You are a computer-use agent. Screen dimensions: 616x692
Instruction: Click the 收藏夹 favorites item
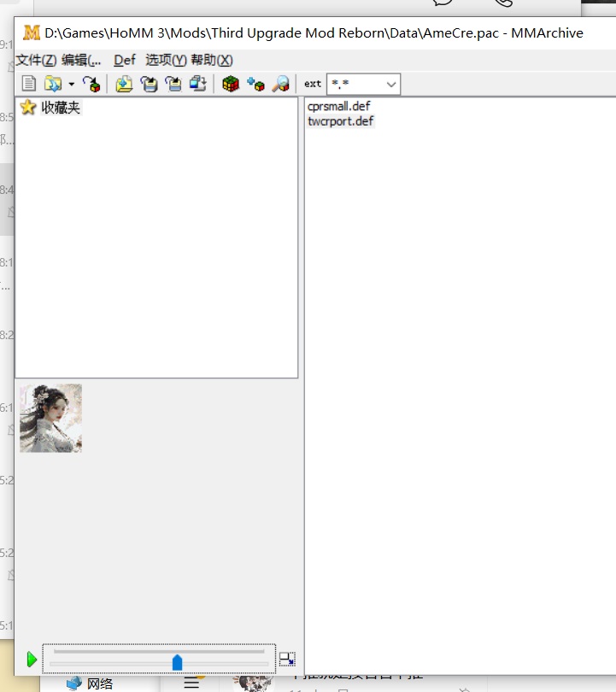pyautogui.click(x=60, y=108)
